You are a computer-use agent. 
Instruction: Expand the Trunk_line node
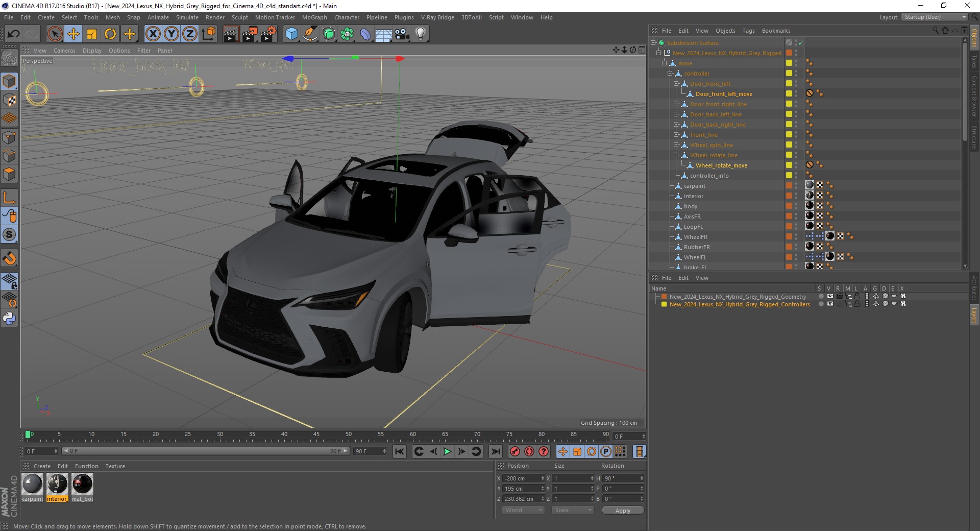676,135
